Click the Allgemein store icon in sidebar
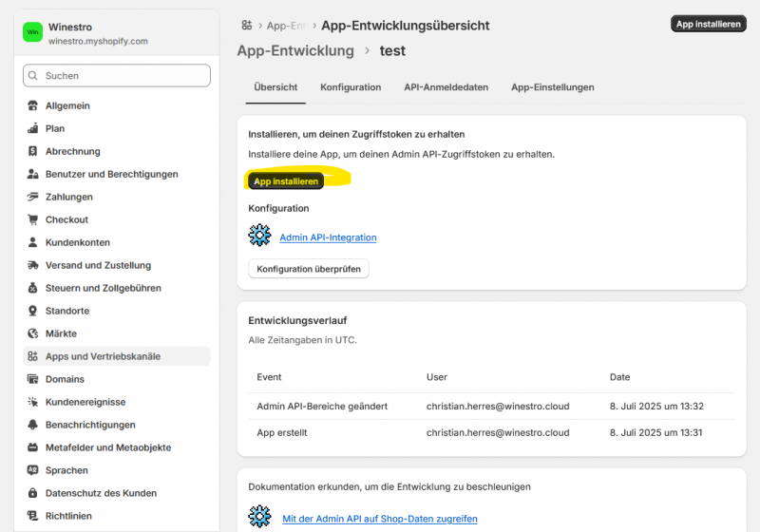 33,105
